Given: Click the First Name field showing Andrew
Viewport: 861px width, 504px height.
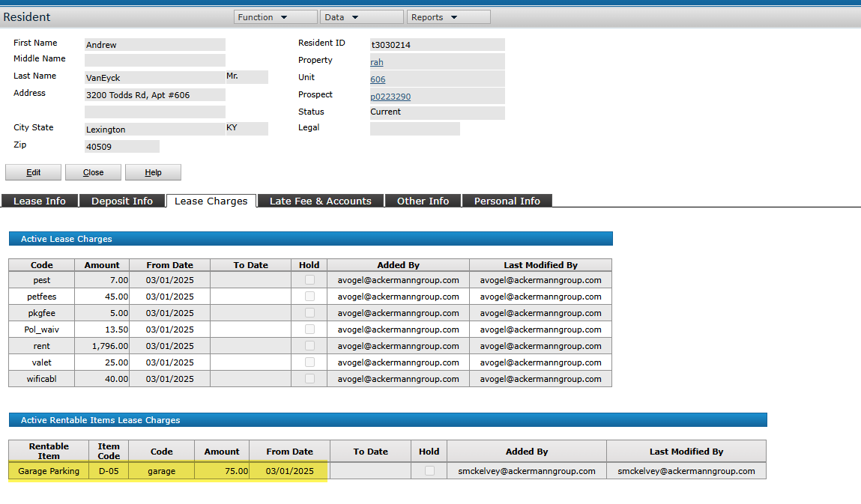Looking at the screenshot, I should (154, 45).
